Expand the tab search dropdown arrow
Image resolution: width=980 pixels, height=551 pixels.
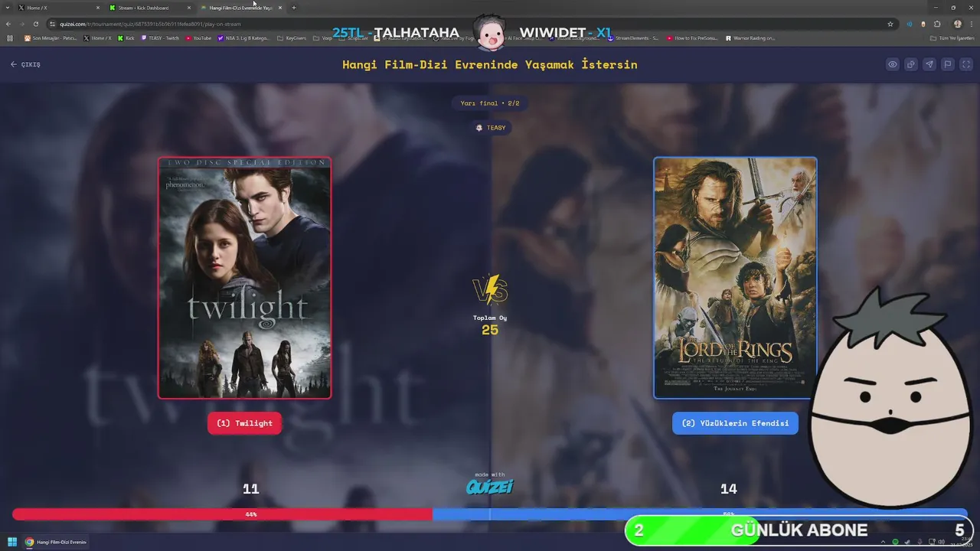(x=7, y=8)
